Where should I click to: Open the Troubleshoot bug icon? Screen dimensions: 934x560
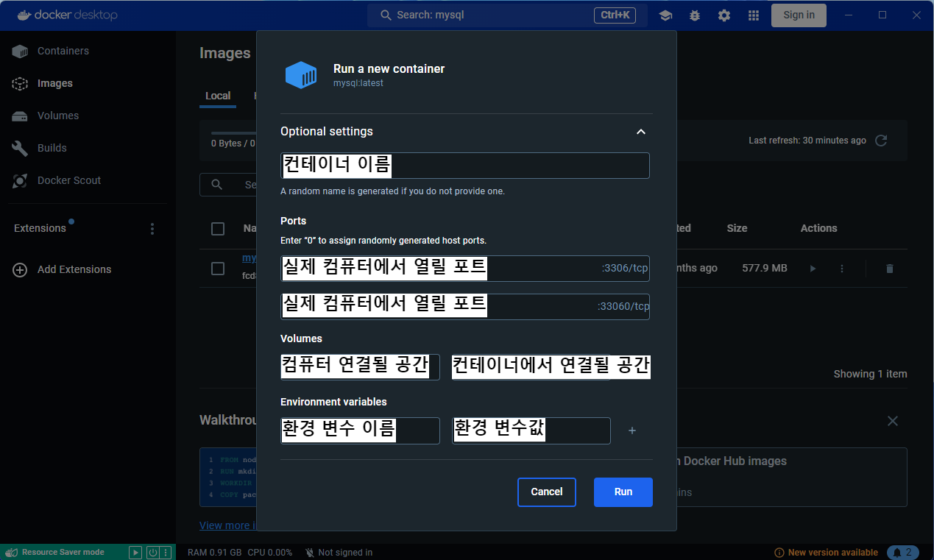tap(695, 15)
